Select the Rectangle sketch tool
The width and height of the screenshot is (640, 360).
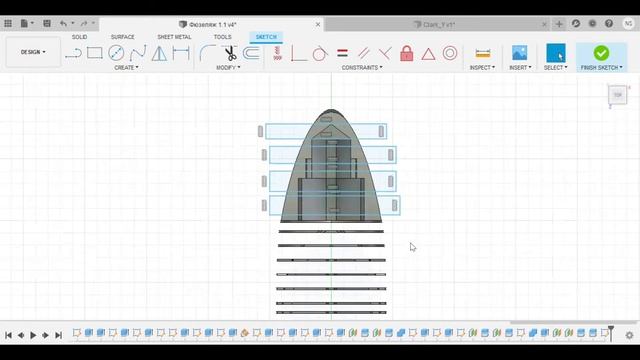point(95,53)
